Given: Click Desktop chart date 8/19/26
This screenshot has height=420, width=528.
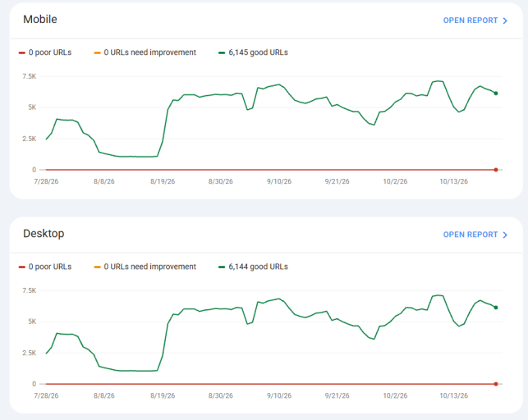Looking at the screenshot, I should coord(163,395).
